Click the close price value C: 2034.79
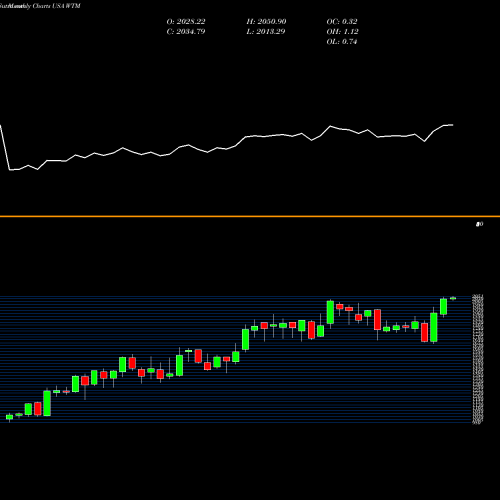The image size is (500, 500). [x=186, y=32]
